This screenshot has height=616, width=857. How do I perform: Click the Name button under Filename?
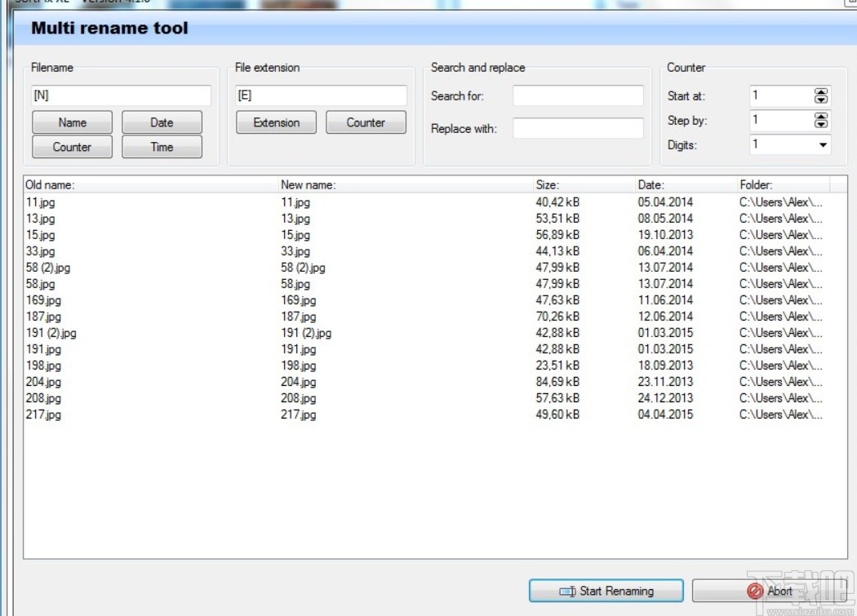click(x=72, y=122)
